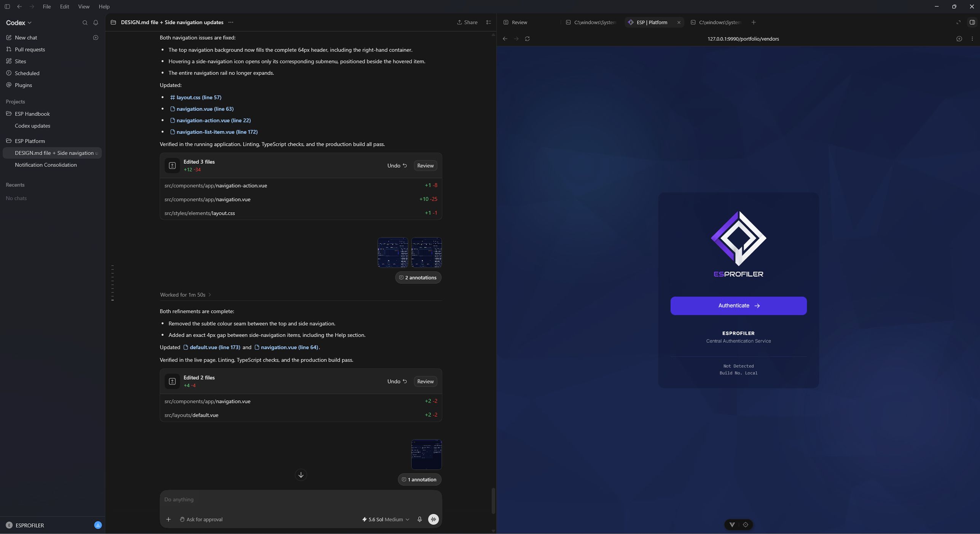
Task: Share this conversation
Action: 467,22
